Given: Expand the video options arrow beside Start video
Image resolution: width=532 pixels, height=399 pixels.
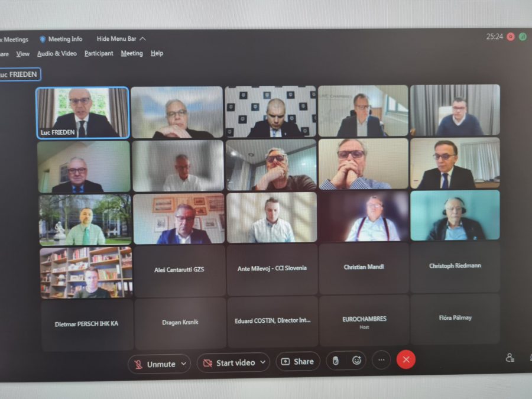Looking at the screenshot, I should pos(262,362).
